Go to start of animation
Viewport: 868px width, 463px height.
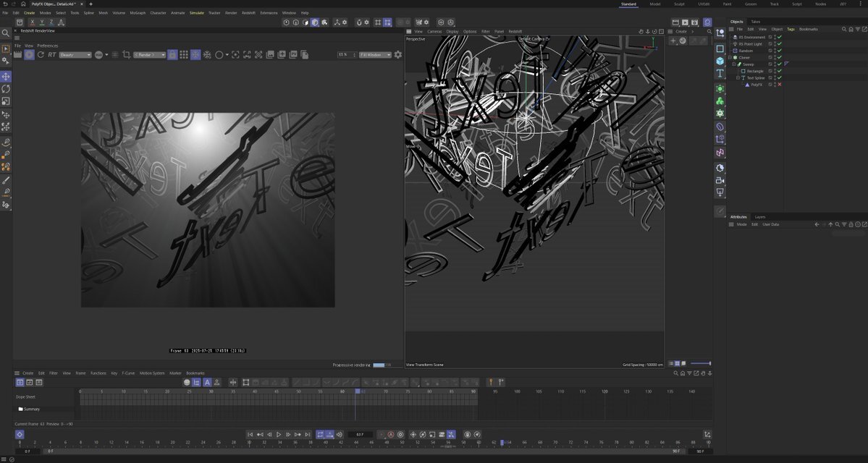[250, 435]
